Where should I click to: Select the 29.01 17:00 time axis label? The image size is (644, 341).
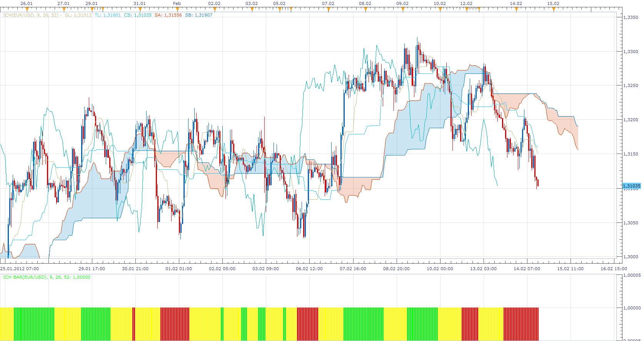[x=92, y=269]
